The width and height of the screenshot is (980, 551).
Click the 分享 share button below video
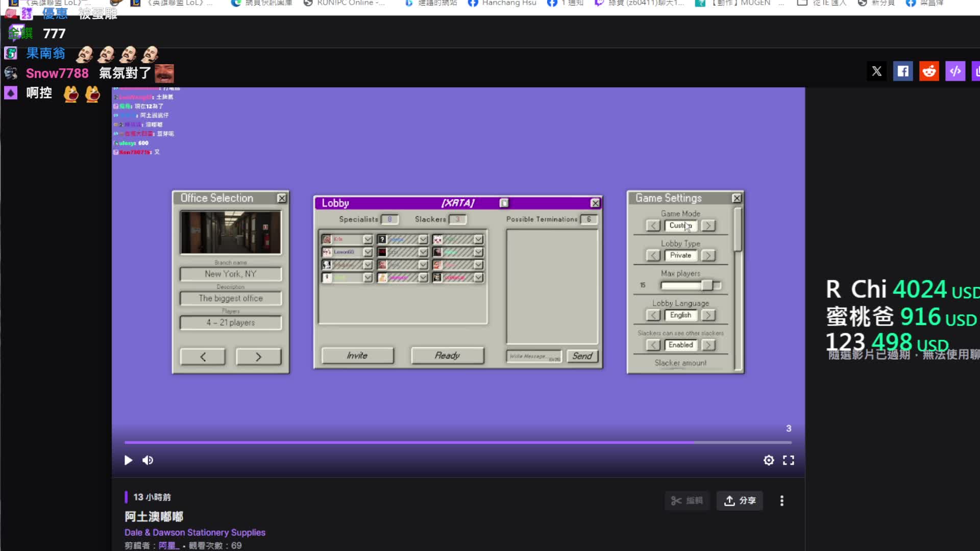pyautogui.click(x=740, y=500)
